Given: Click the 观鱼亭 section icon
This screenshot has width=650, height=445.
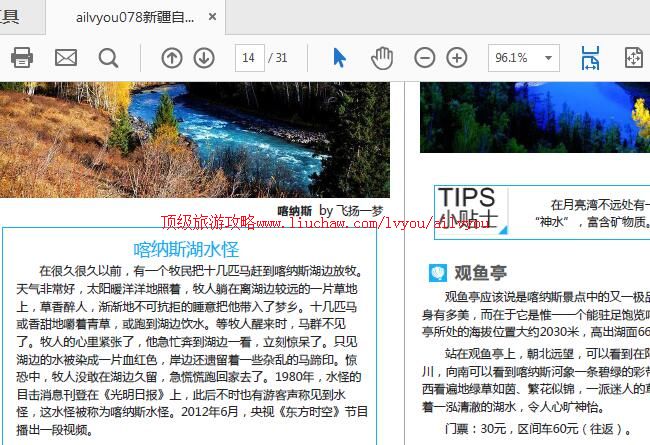Looking at the screenshot, I should pos(438,272).
